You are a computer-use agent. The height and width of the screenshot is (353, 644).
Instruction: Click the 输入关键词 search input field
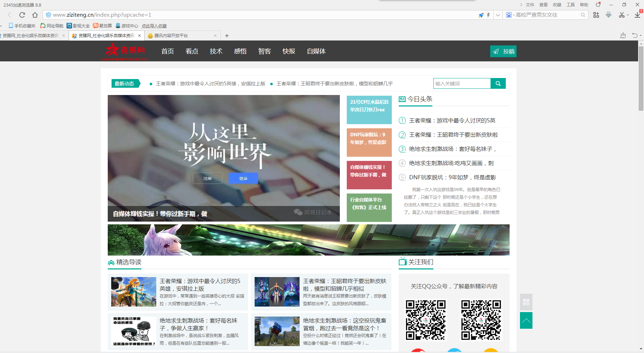pyautogui.click(x=461, y=84)
